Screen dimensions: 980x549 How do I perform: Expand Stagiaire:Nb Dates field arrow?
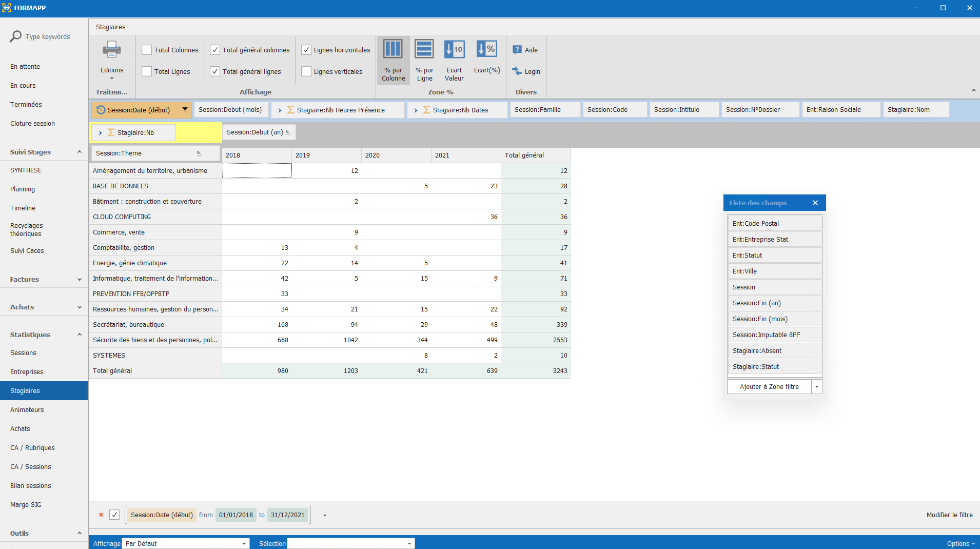(416, 110)
